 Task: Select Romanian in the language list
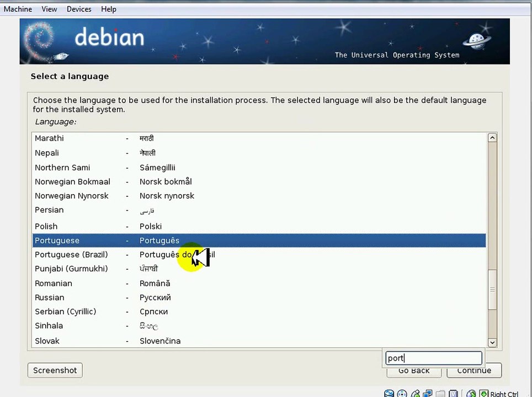(x=259, y=283)
